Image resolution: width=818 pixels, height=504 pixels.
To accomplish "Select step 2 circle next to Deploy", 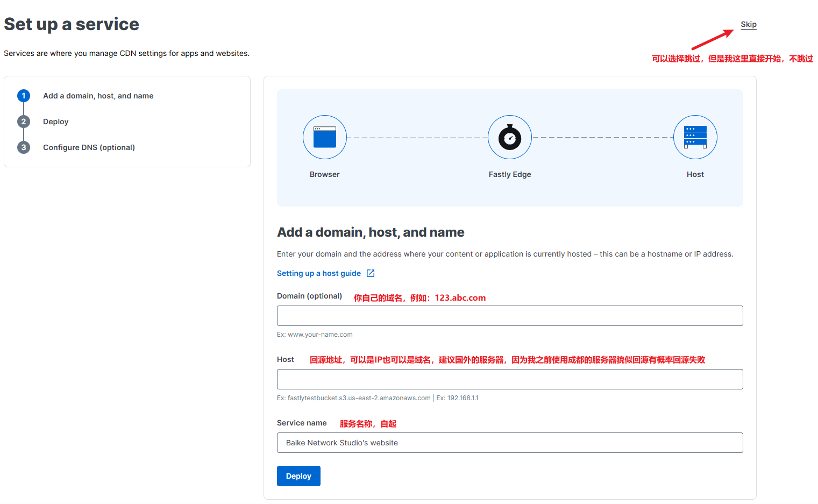I will click(24, 122).
